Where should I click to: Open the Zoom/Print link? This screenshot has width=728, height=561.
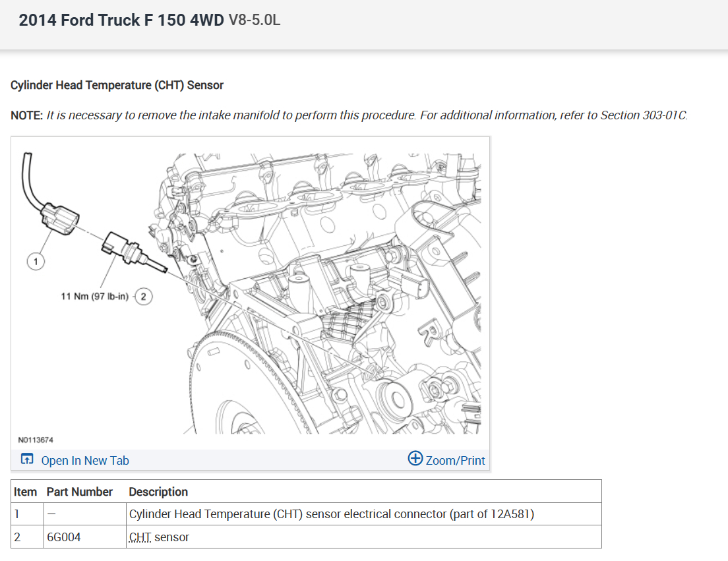(x=455, y=461)
